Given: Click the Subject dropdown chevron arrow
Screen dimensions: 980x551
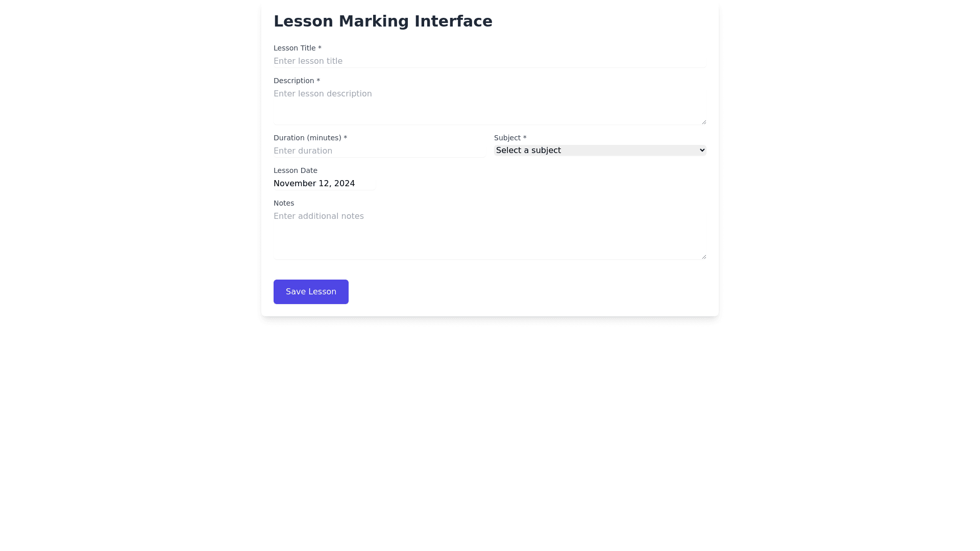Looking at the screenshot, I should point(702,151).
